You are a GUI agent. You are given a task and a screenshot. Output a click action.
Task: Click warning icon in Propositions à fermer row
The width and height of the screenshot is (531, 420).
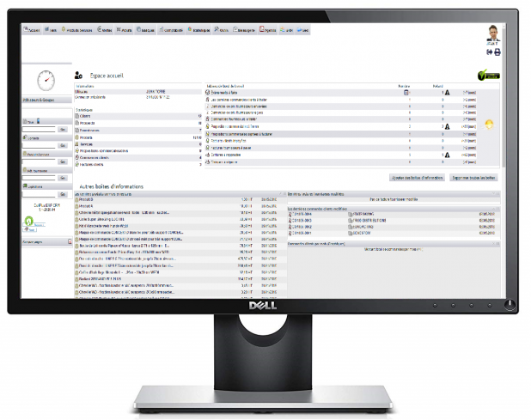(448, 126)
